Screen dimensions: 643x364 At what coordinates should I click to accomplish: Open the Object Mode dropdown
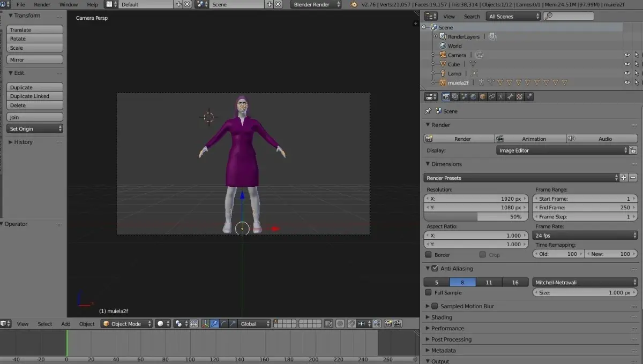tap(127, 324)
